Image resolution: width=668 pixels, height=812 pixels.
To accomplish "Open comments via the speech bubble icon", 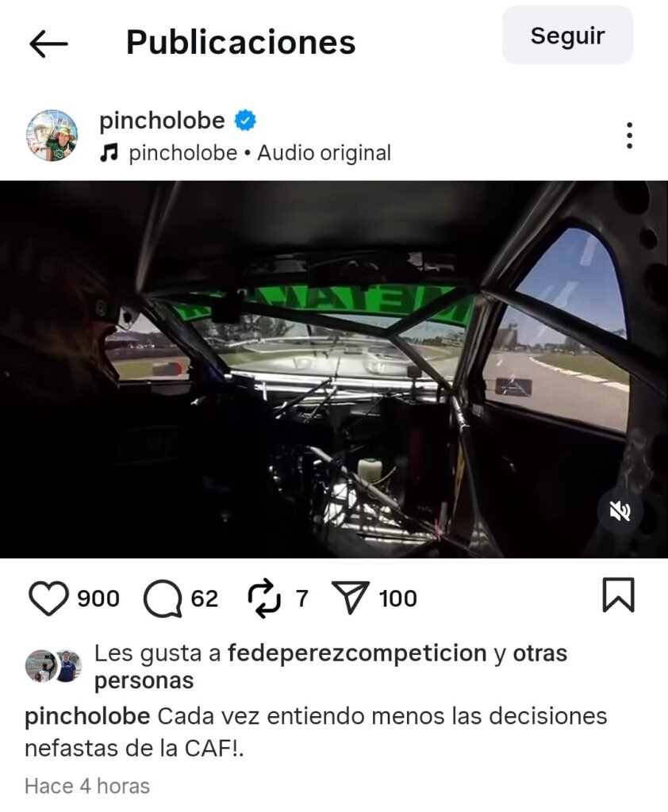I will [x=163, y=599].
